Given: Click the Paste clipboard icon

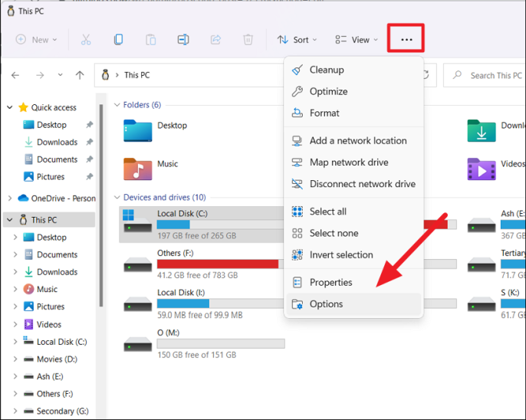Looking at the screenshot, I should (x=151, y=40).
